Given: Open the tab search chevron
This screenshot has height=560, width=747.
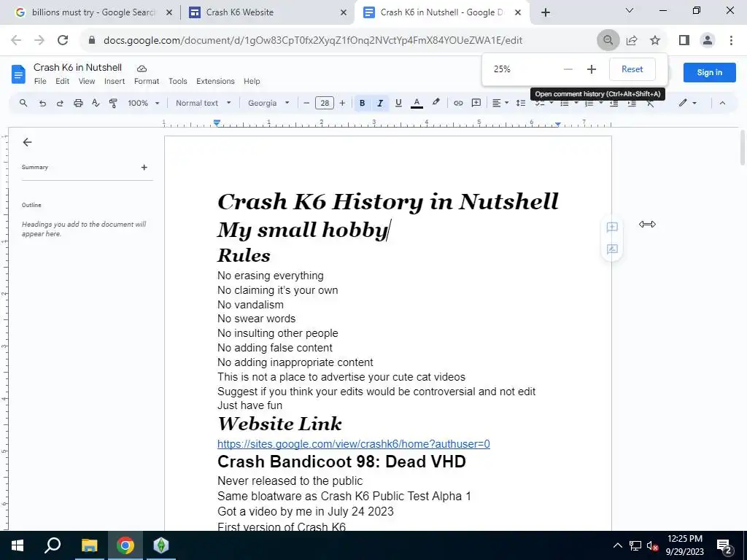Looking at the screenshot, I should coord(630,10).
